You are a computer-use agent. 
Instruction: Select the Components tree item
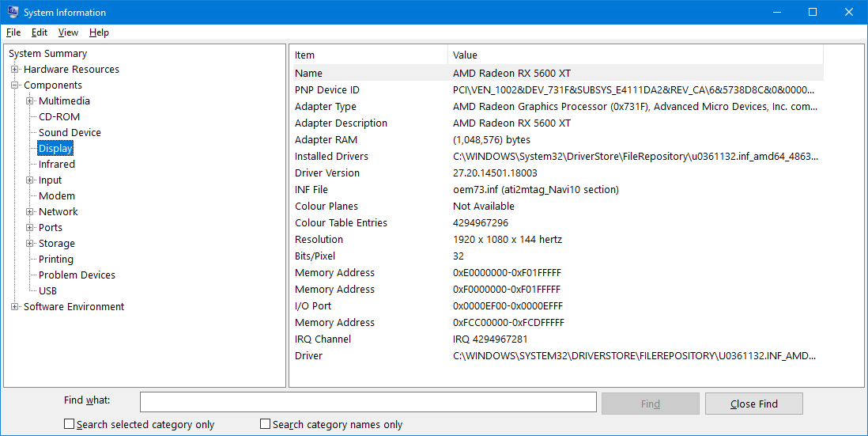(53, 85)
